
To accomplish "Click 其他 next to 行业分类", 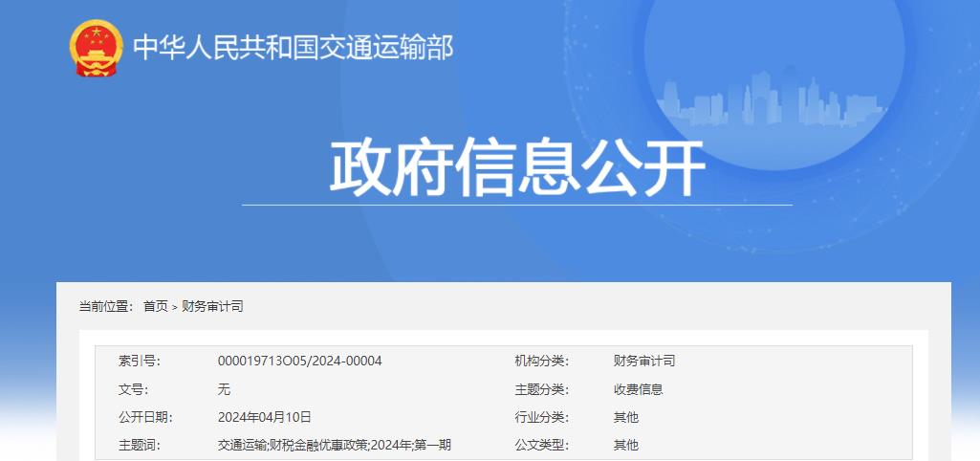I will [625, 417].
